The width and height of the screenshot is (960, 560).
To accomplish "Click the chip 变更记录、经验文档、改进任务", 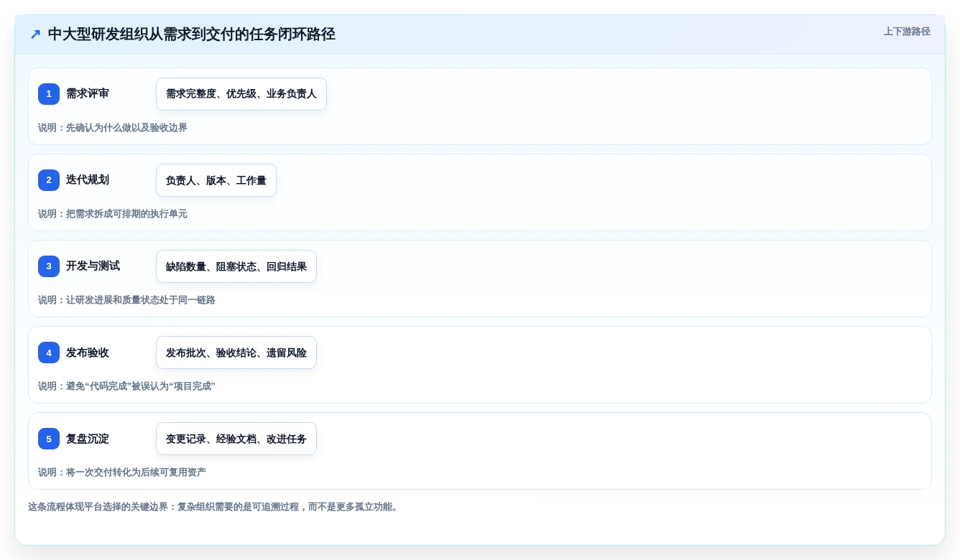I will click(236, 439).
